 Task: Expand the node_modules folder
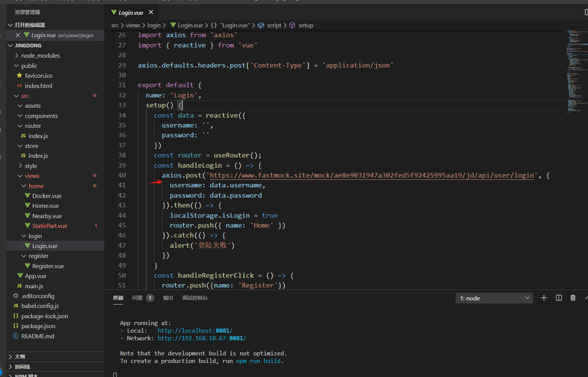(40, 56)
